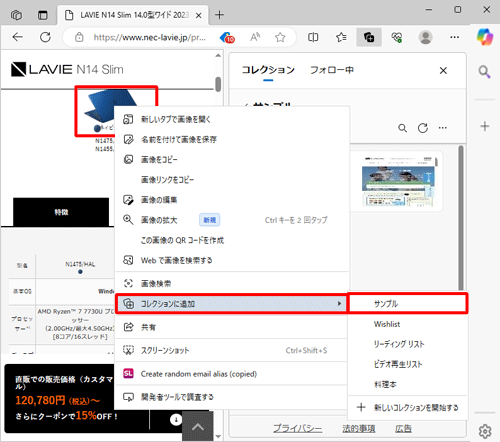
Task: Switch to the フォロー中 tab
Action: coord(332,70)
